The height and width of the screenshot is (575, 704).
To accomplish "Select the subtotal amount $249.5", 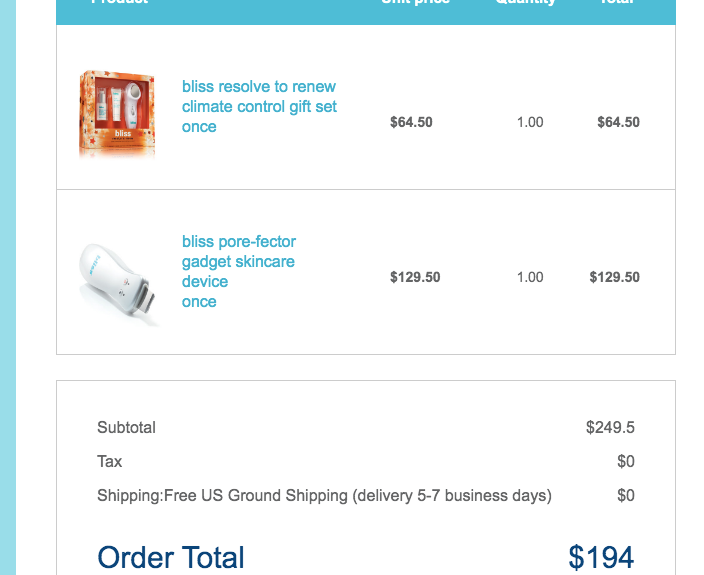I will (610, 427).
